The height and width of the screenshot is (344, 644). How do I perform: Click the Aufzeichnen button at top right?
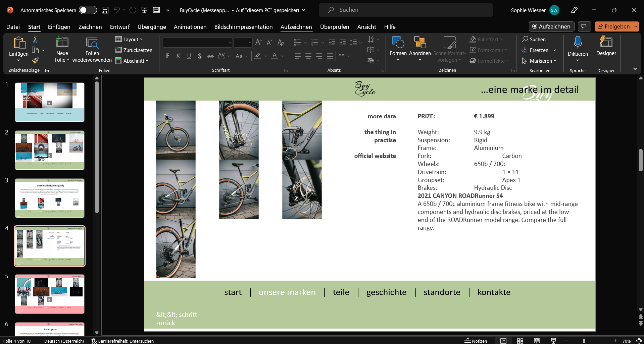click(551, 26)
